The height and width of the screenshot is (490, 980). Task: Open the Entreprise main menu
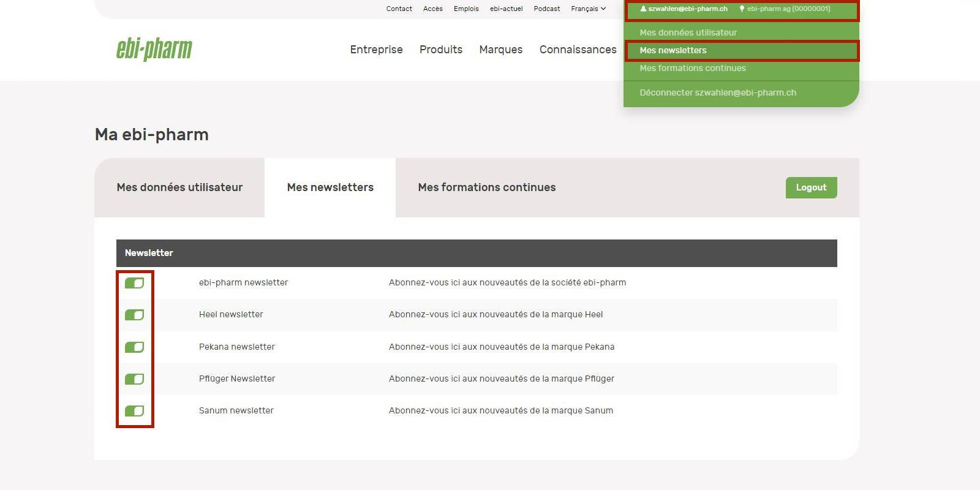click(376, 50)
